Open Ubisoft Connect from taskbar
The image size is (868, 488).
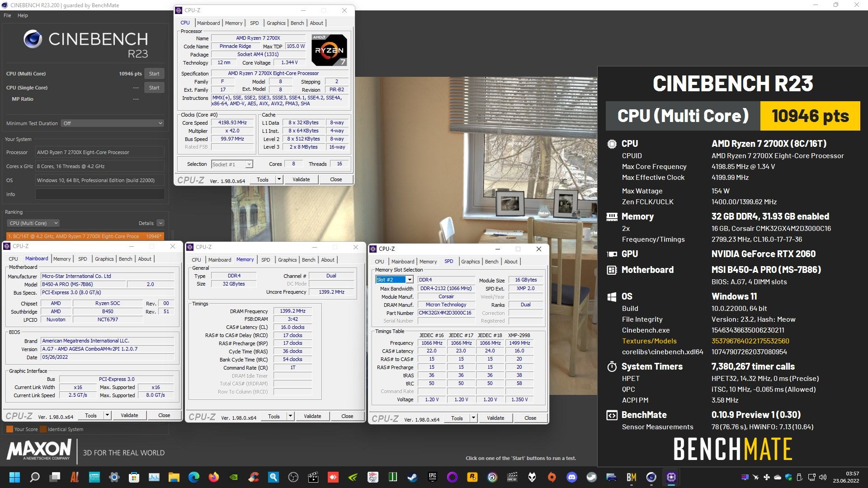point(492,477)
